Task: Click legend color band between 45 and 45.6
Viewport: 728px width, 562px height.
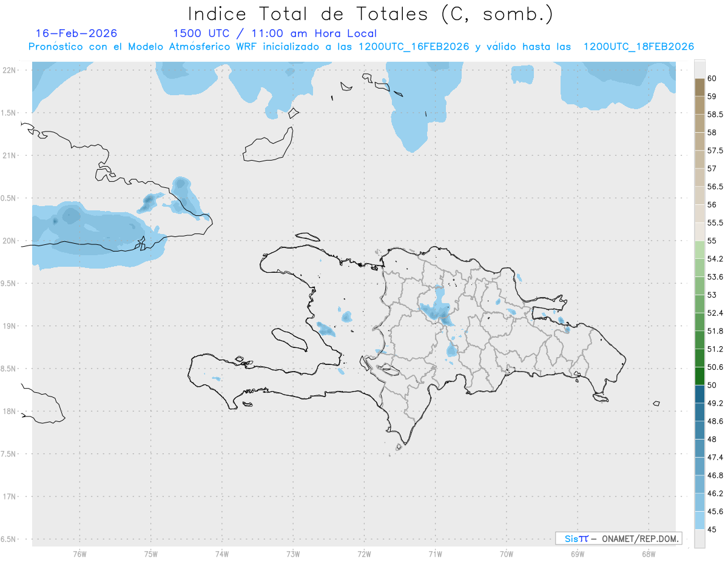Action: pyautogui.click(x=699, y=521)
